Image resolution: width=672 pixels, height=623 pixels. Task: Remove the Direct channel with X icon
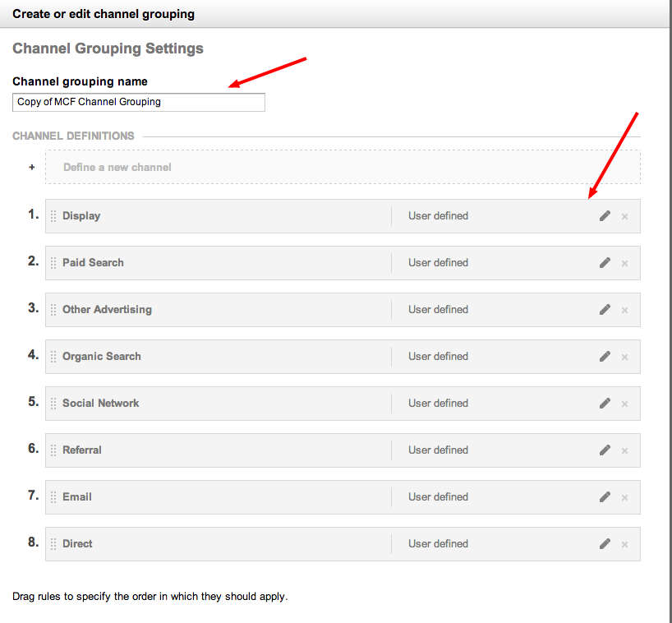tap(624, 545)
